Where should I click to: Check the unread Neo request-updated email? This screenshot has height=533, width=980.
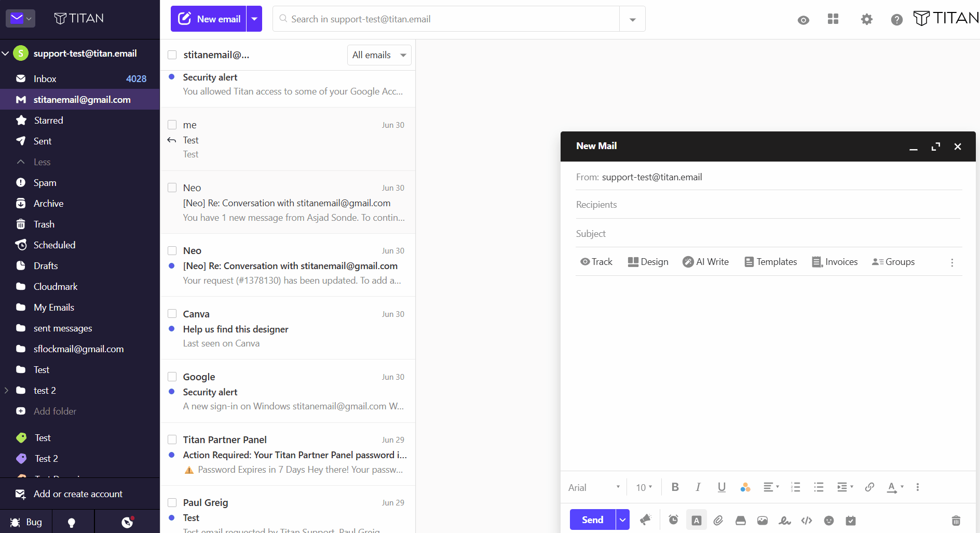point(172,250)
